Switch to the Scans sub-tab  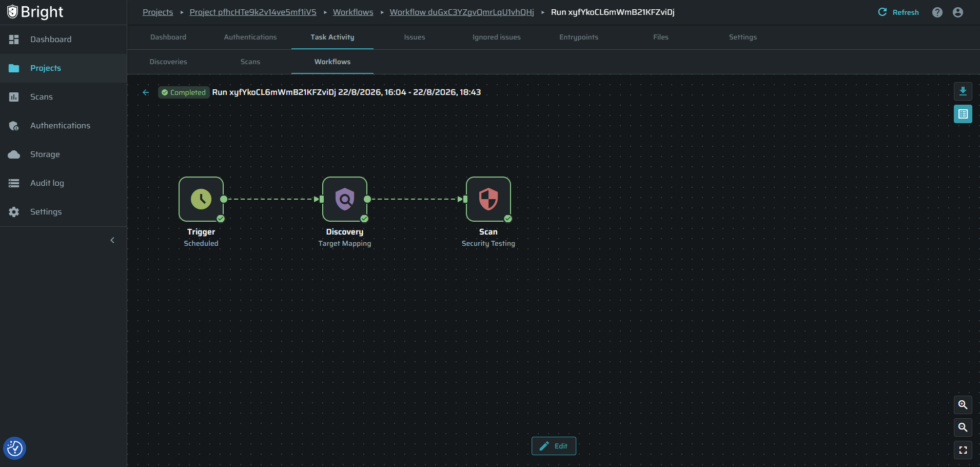pyautogui.click(x=250, y=62)
